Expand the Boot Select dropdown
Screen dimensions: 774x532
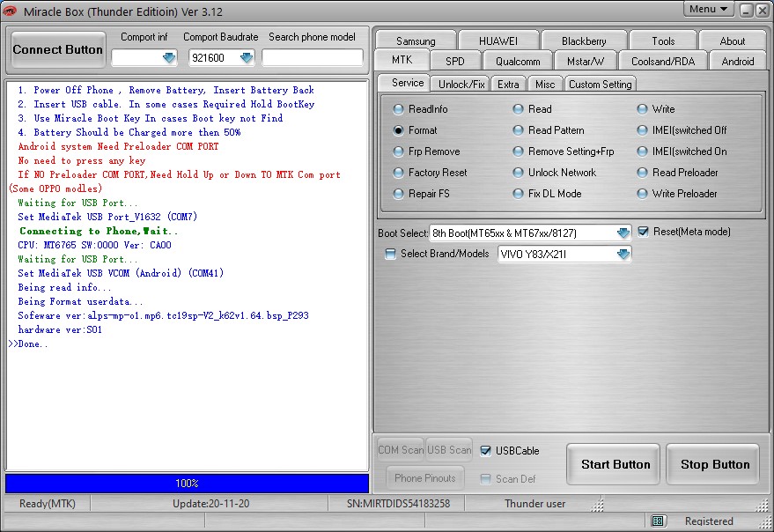pos(623,233)
